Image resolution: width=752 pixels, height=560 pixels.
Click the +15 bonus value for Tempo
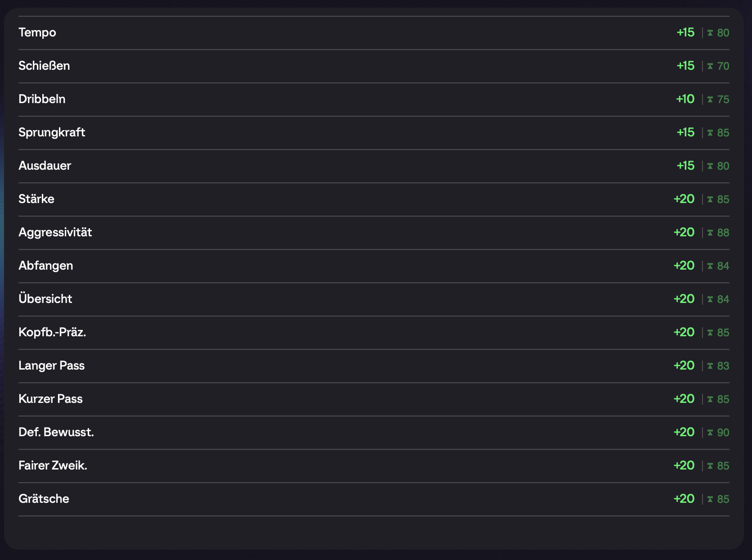685,32
